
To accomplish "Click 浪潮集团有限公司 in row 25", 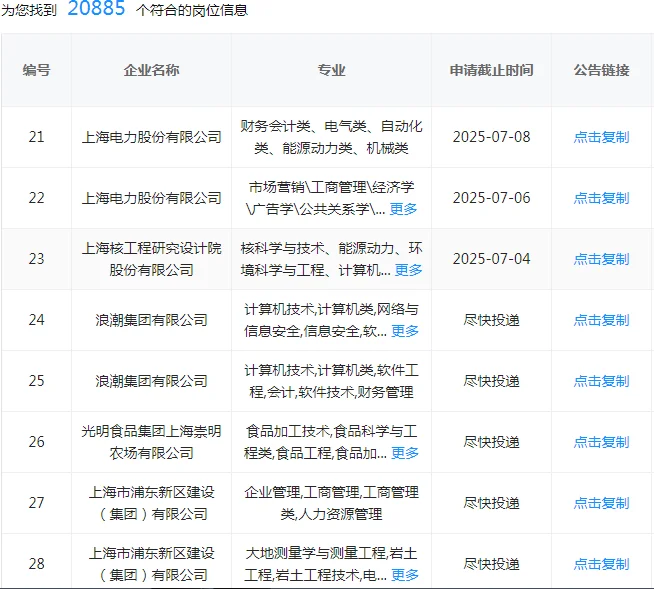I will (151, 381).
